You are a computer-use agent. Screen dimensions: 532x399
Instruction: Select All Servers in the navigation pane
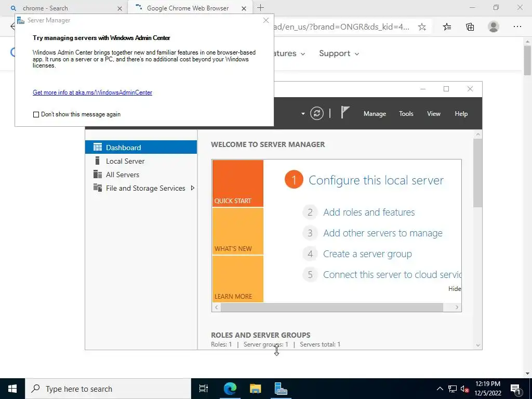141,175
